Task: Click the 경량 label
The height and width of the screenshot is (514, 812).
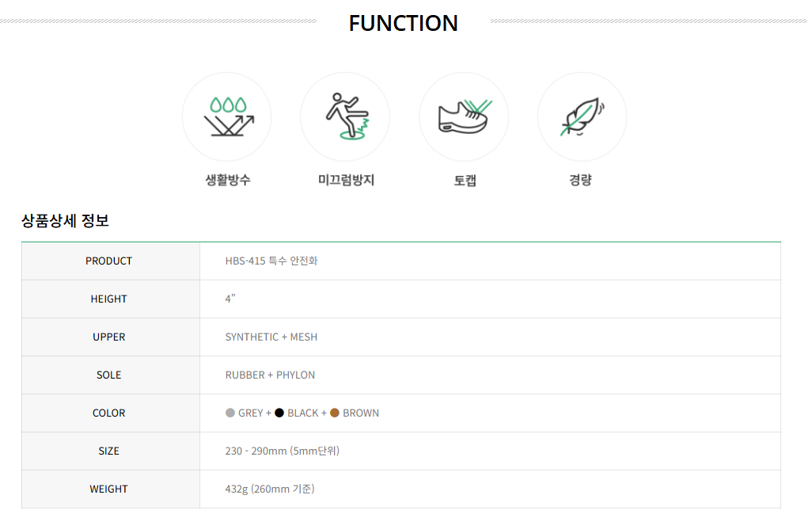Action: (581, 180)
